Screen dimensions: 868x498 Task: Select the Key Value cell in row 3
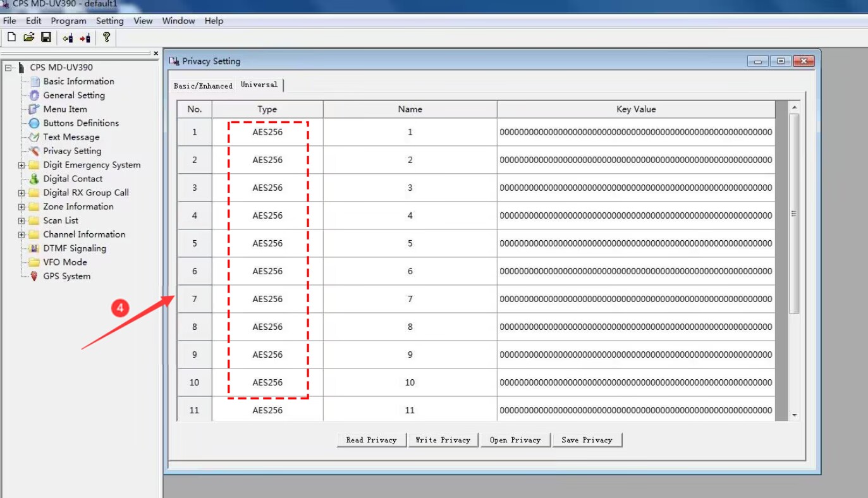pyautogui.click(x=635, y=188)
